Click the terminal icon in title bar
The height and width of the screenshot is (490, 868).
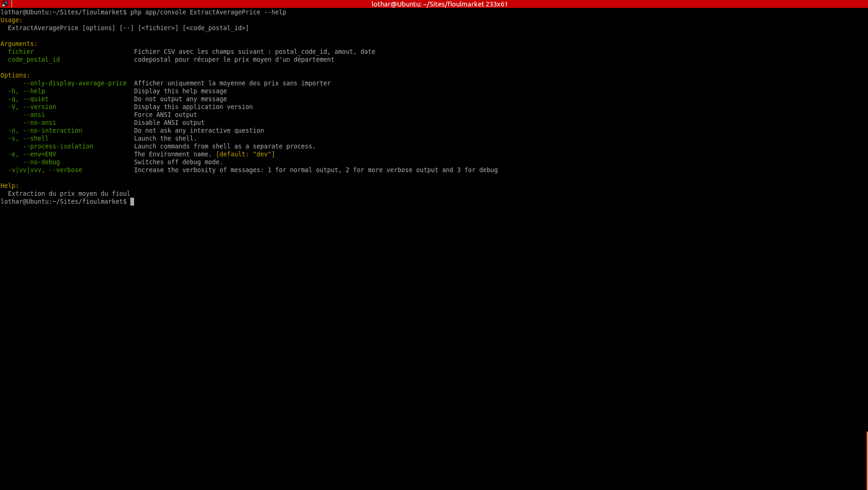coord(5,4)
